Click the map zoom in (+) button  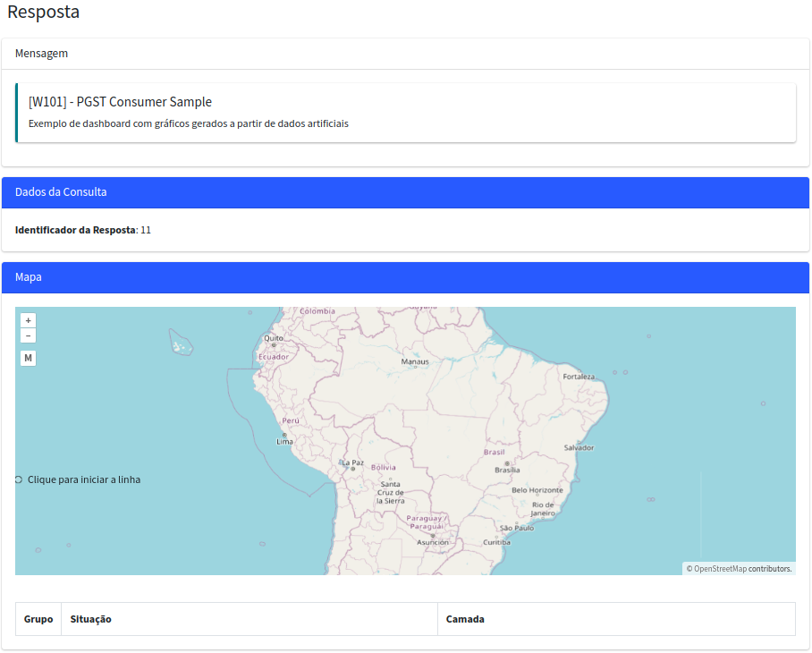[29, 320]
